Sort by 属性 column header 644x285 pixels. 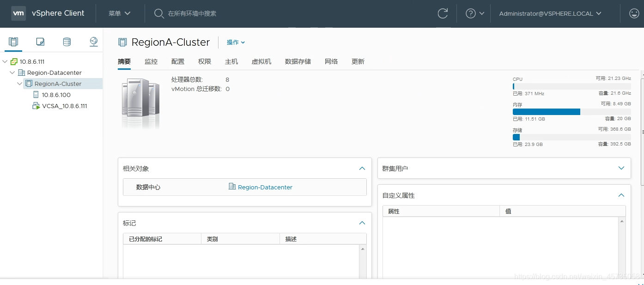[441, 211]
